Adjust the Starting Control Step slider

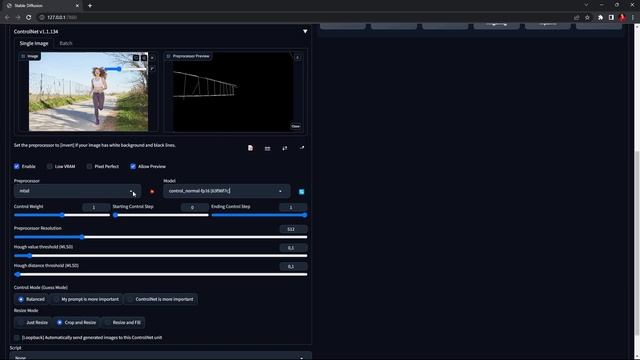click(161, 215)
